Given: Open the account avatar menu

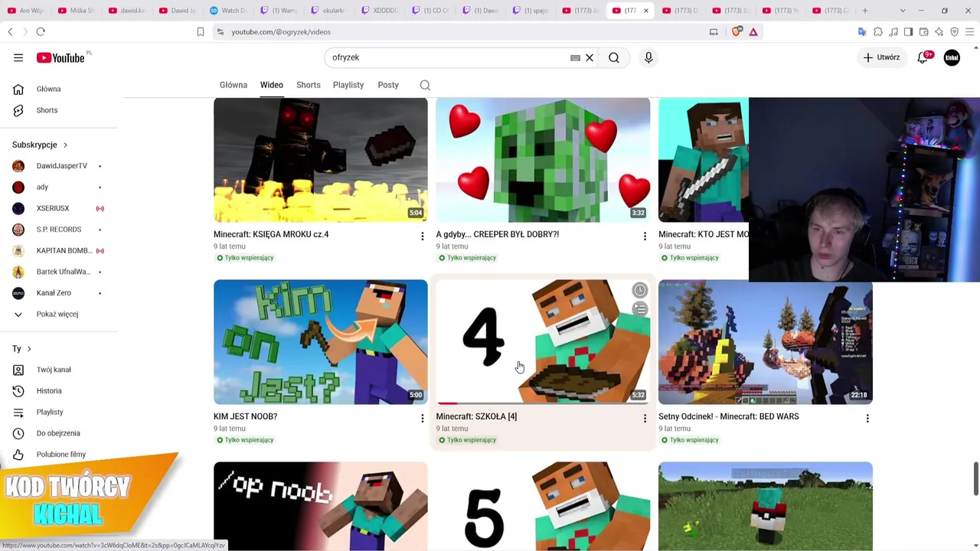Looking at the screenshot, I should 952,57.
